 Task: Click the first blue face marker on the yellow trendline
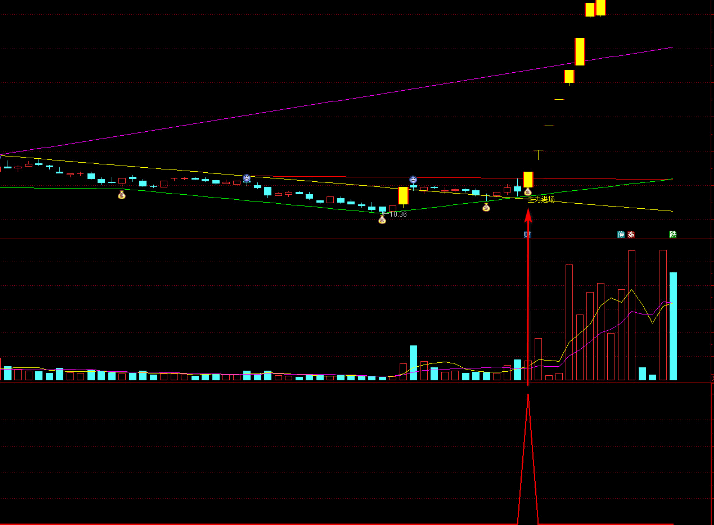click(x=247, y=178)
